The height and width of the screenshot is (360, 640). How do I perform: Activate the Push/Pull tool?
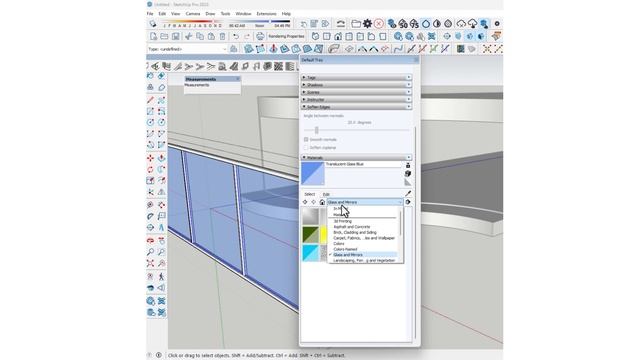(x=162, y=158)
